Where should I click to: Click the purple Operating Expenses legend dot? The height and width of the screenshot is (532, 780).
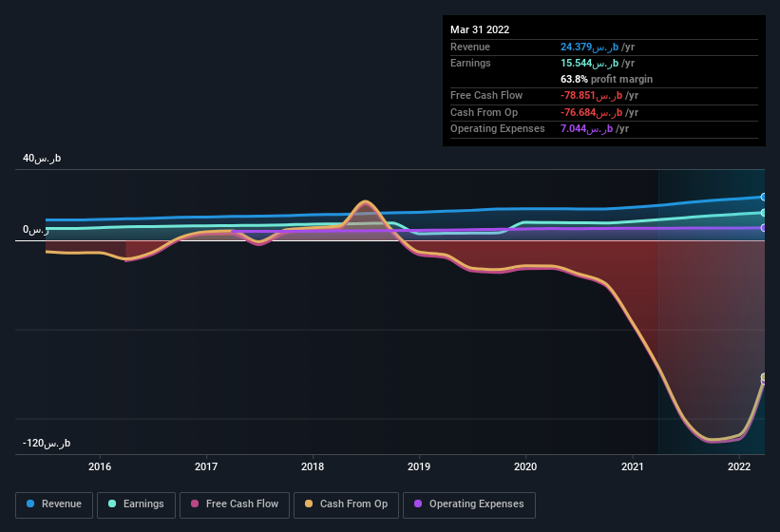[x=418, y=503]
